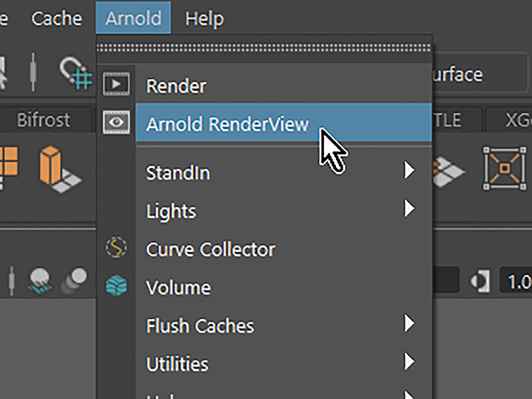Expand the StandIn submenu
The width and height of the screenshot is (532, 399).
point(283,173)
